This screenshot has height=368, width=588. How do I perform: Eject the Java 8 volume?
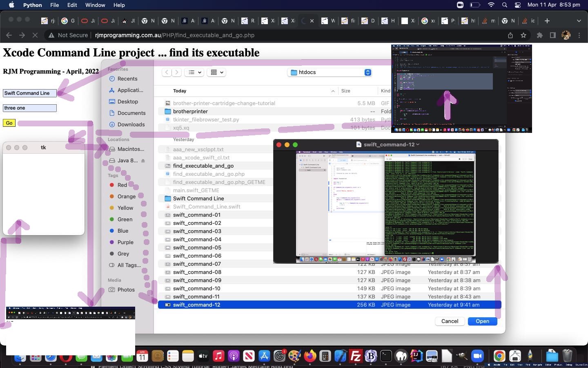point(143,161)
